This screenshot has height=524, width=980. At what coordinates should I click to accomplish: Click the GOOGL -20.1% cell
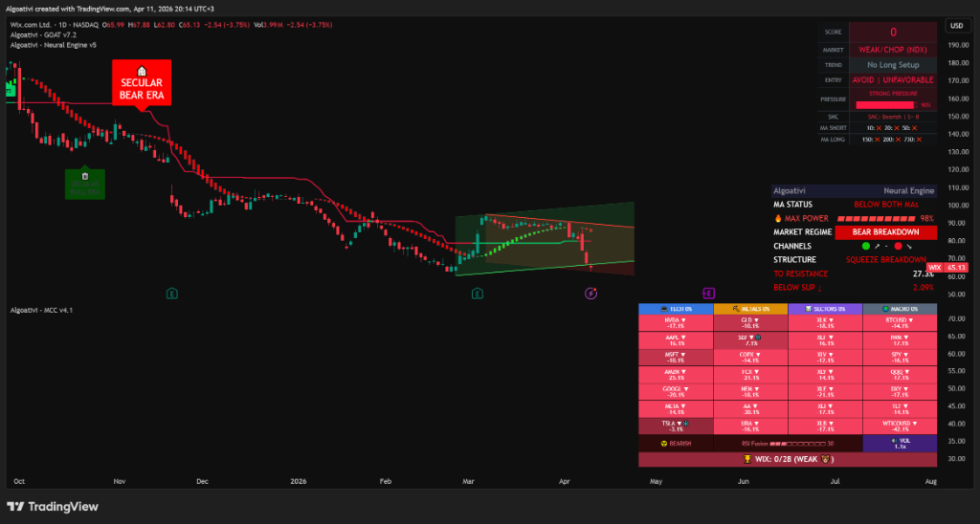pos(676,392)
